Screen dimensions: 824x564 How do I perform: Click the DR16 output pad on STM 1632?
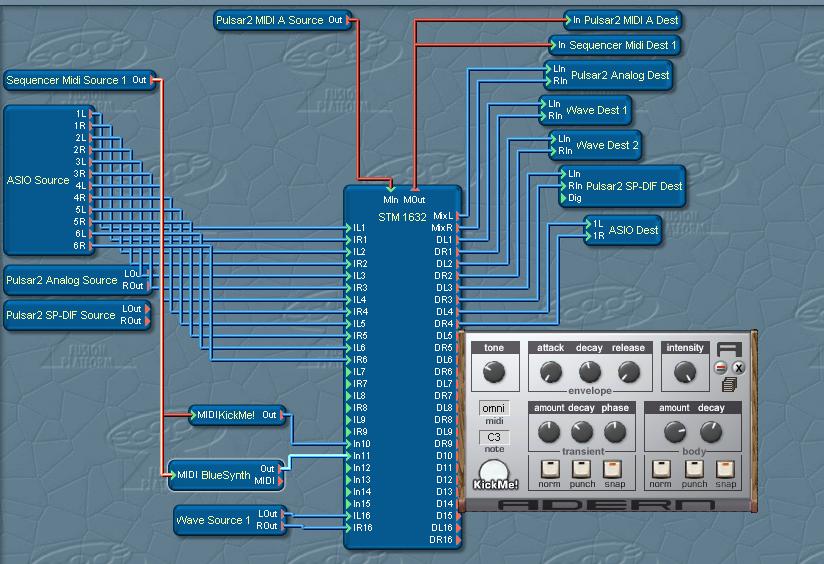(x=458, y=539)
